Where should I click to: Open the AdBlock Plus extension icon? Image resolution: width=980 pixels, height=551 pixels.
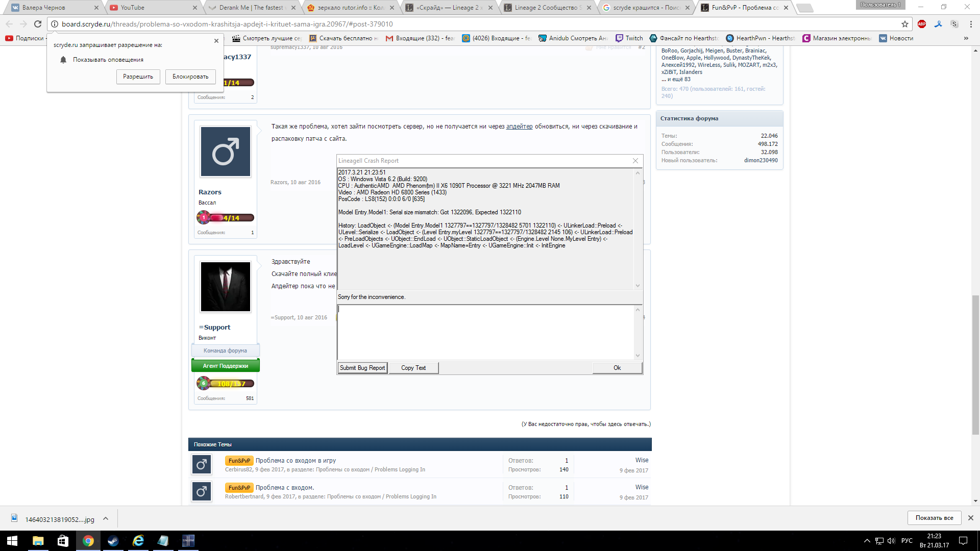922,24
